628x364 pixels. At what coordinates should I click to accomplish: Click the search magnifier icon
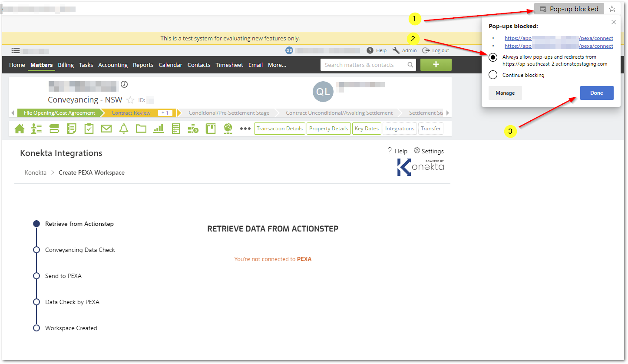pyautogui.click(x=410, y=65)
